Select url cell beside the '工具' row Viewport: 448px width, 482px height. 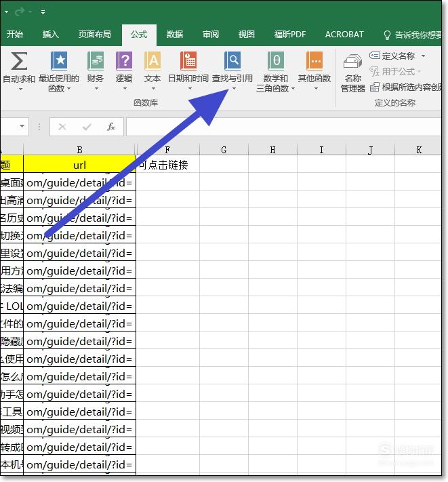79,411
